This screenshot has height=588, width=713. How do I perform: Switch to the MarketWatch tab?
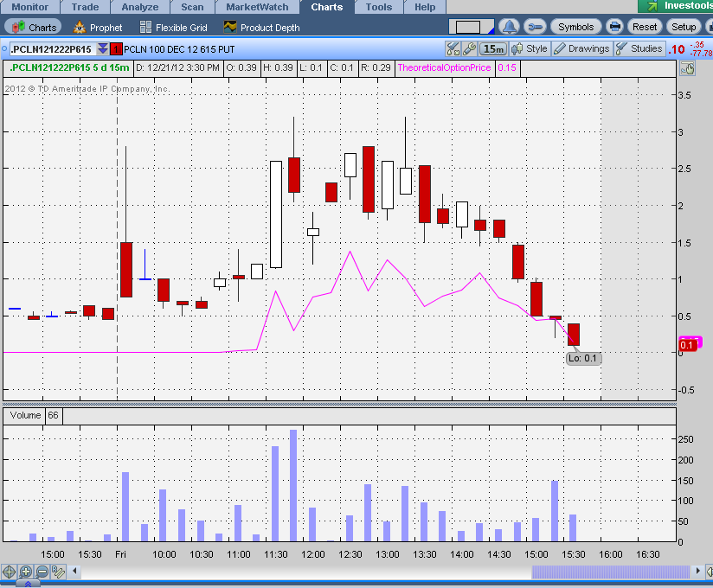coord(257,7)
